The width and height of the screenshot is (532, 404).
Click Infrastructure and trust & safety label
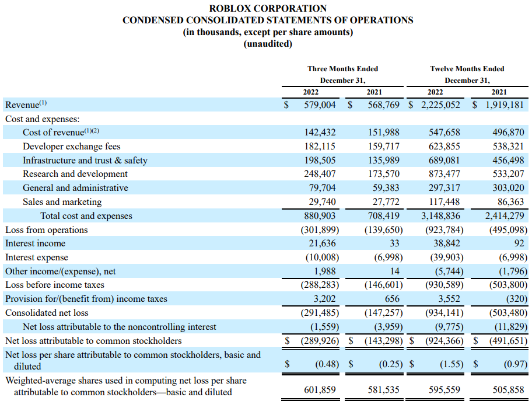(85, 160)
